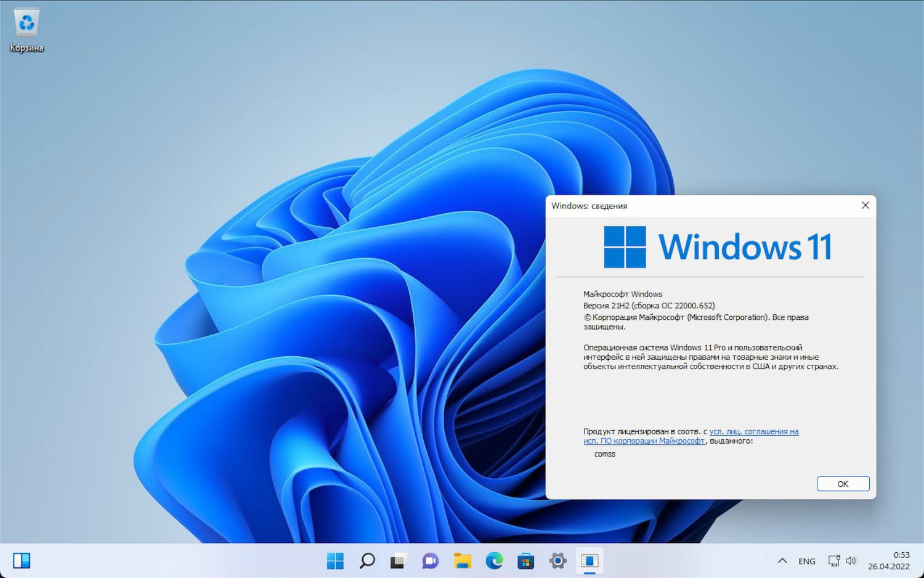
Task: Open the Microsoft Store
Action: click(525, 561)
